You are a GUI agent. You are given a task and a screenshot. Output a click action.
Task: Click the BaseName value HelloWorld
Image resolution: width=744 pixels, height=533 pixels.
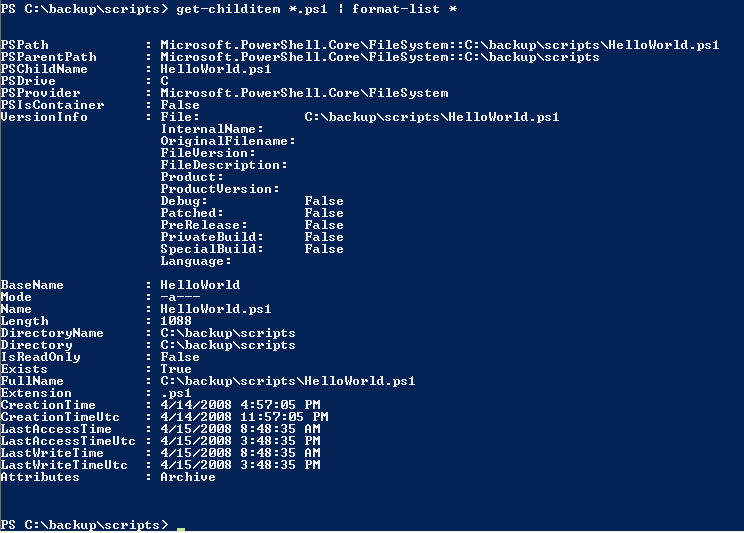[200, 285]
